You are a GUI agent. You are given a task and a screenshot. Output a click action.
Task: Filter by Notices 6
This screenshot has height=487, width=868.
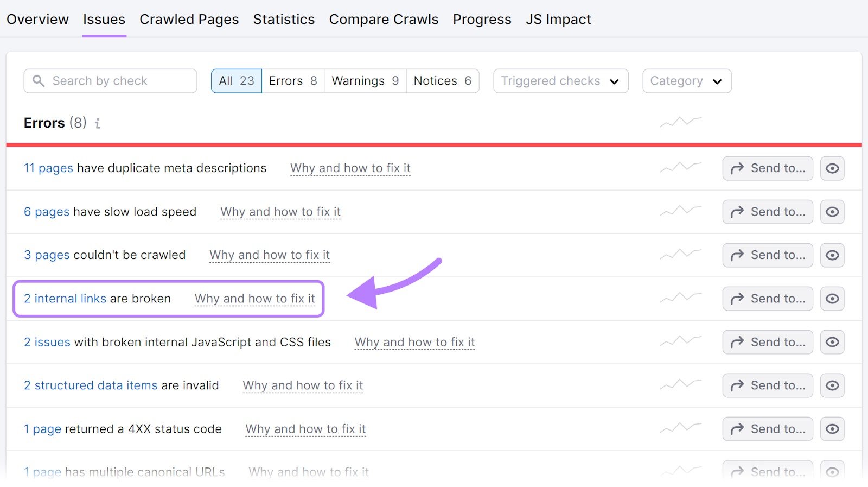point(443,81)
